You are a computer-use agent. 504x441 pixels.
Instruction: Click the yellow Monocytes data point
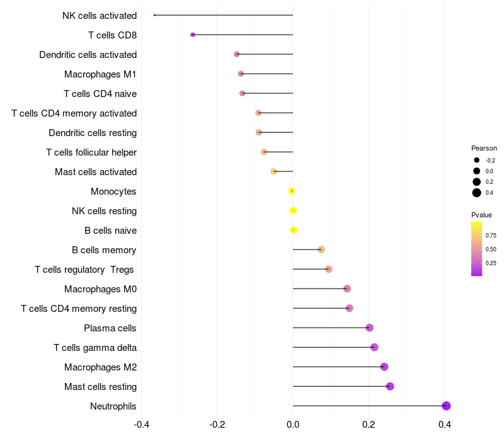click(x=292, y=191)
